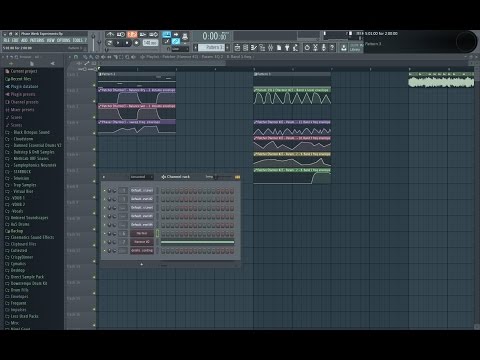This screenshot has height=360, width=480.
Task: Click the help question mark icon
Action: click(x=332, y=48)
